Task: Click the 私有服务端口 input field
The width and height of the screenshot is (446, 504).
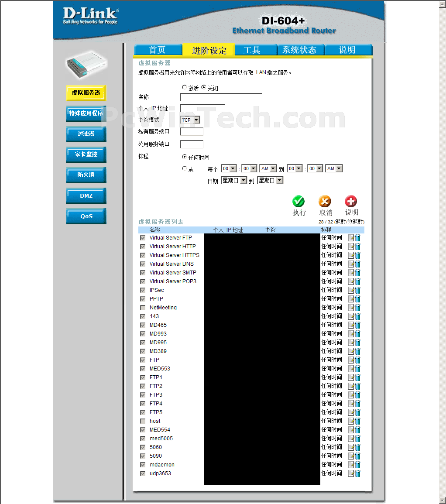Action: coord(192,131)
